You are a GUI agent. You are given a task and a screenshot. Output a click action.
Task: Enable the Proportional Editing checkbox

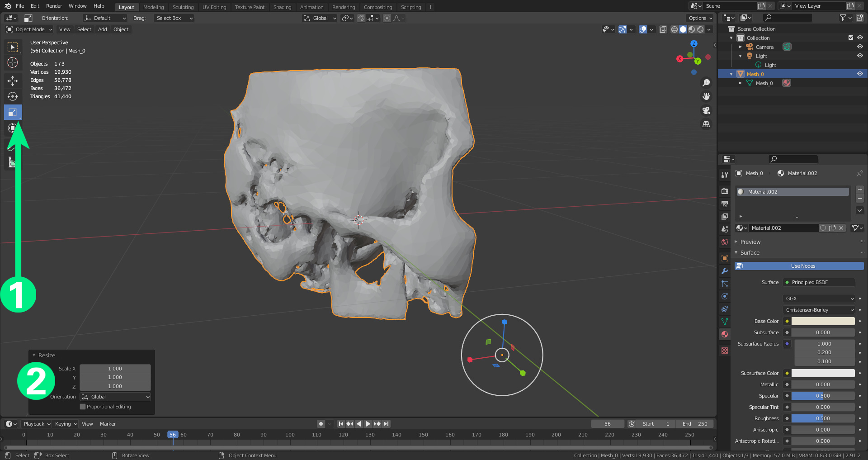(83, 407)
